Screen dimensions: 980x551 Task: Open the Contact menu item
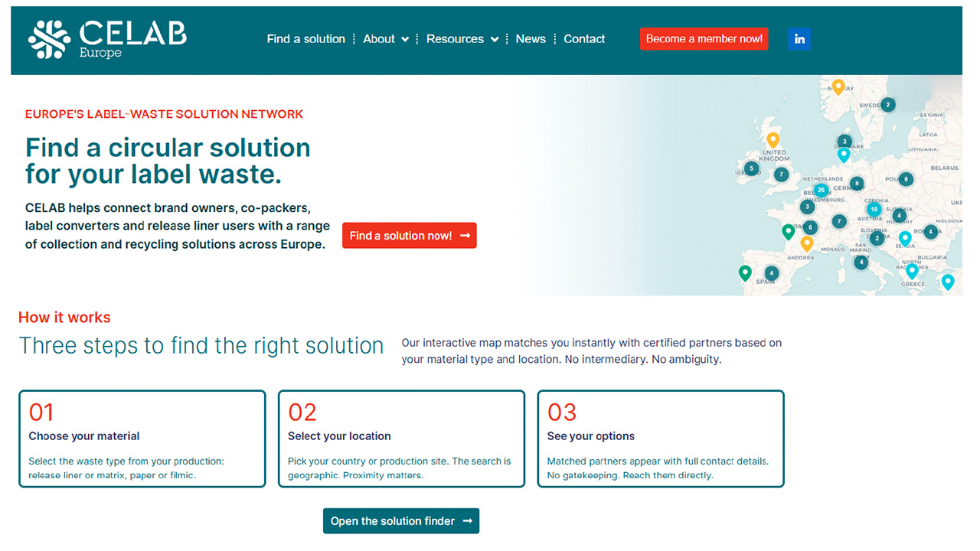pos(584,39)
